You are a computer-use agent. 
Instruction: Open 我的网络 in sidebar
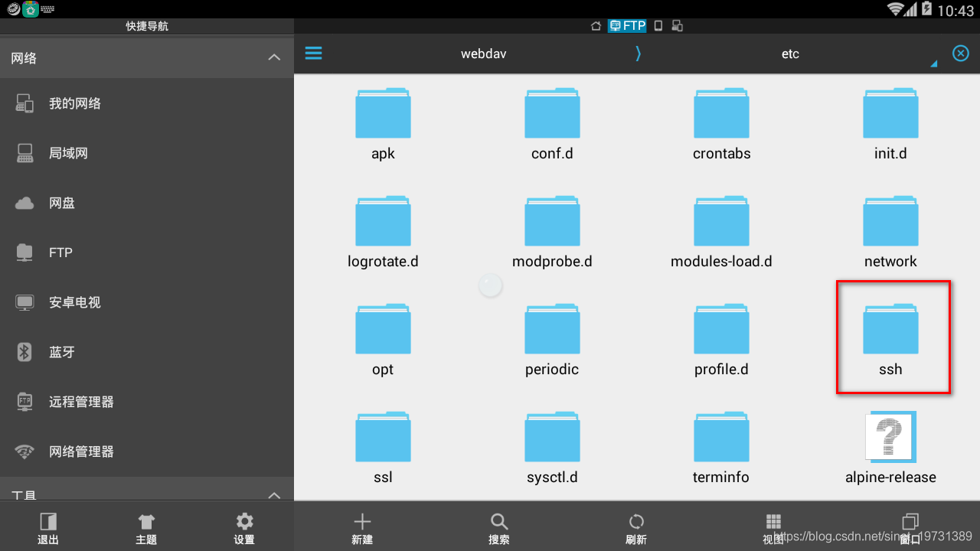coord(147,103)
